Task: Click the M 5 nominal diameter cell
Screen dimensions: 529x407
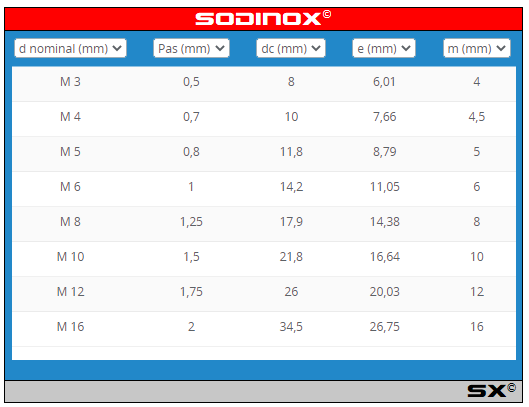Action: click(70, 152)
